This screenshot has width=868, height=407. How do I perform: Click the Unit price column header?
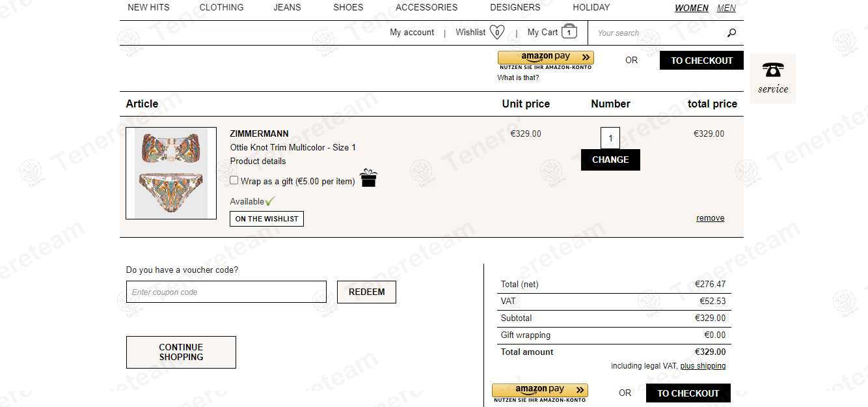click(x=526, y=104)
